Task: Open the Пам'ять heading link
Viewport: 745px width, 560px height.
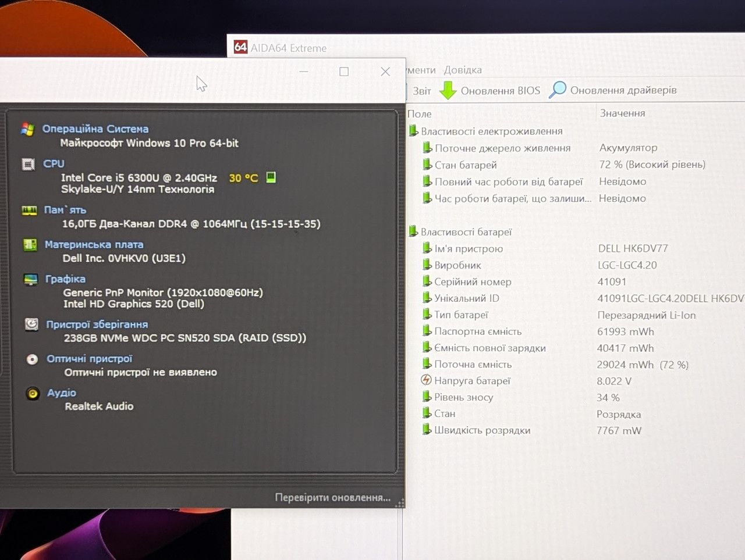Action: click(65, 210)
